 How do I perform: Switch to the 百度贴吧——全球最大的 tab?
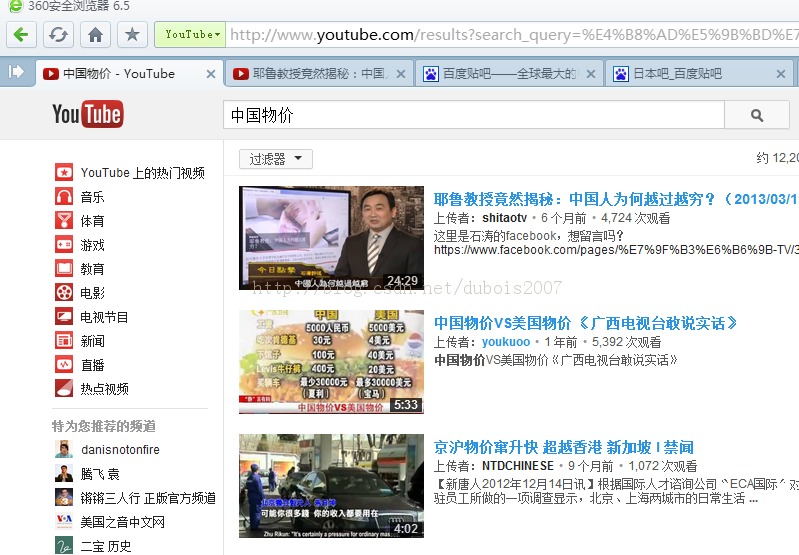click(510, 74)
